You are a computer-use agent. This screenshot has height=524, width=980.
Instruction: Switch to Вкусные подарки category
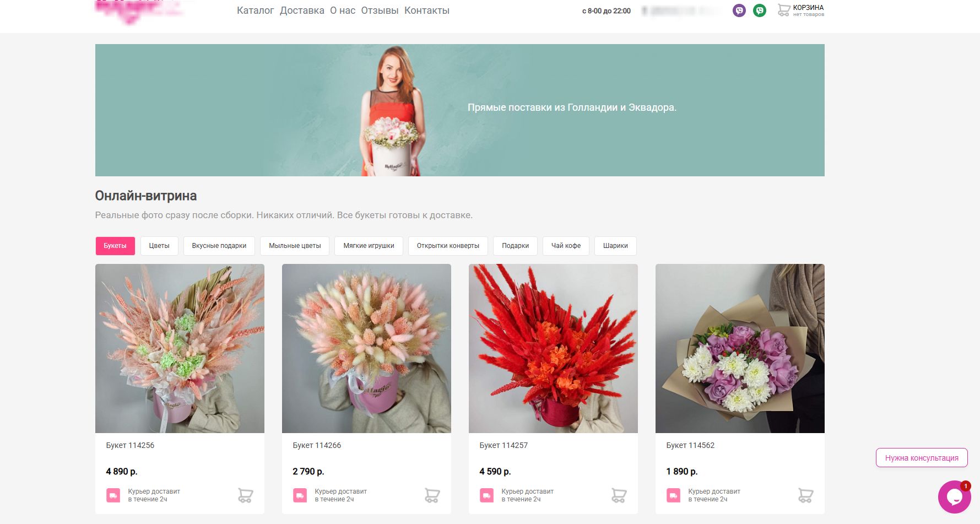pos(219,246)
